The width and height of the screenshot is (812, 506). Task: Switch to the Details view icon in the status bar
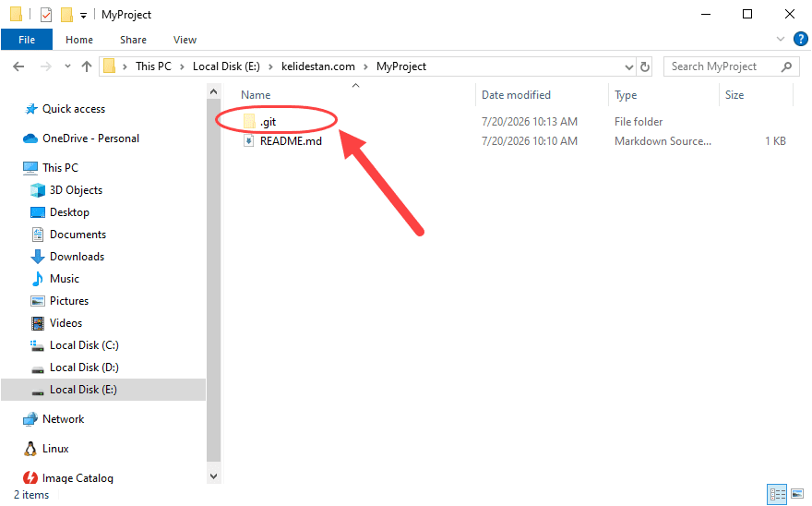777,494
